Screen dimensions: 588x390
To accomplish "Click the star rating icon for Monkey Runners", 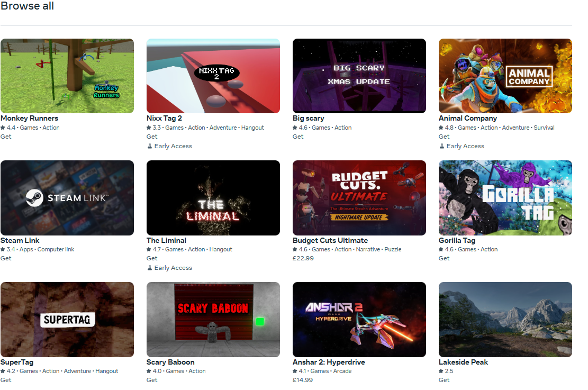I will click(3, 128).
